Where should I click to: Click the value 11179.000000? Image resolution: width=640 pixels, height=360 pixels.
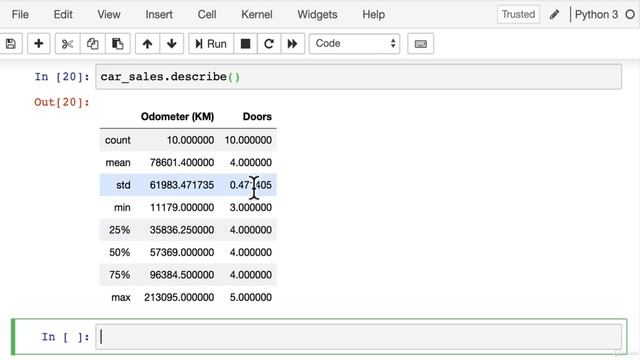coord(182,207)
